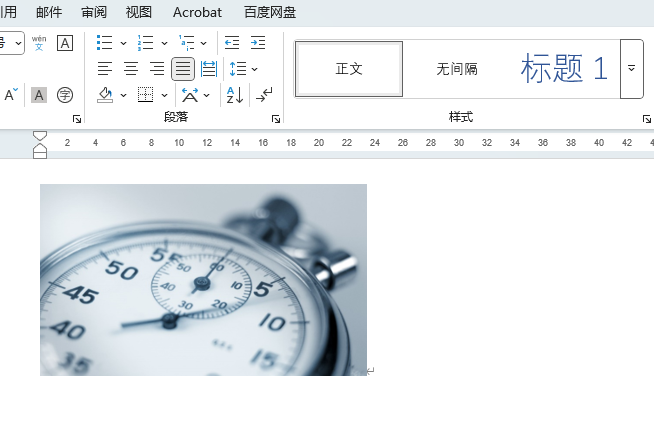The image size is (654, 448).
Task: Click the phonetic guide (wén) icon
Action: point(39,43)
